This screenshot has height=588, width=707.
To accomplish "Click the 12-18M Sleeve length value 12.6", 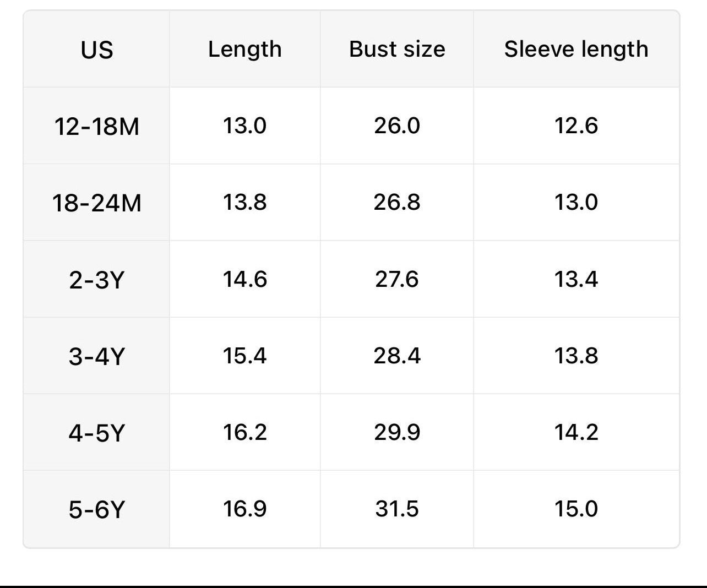I will point(576,126).
